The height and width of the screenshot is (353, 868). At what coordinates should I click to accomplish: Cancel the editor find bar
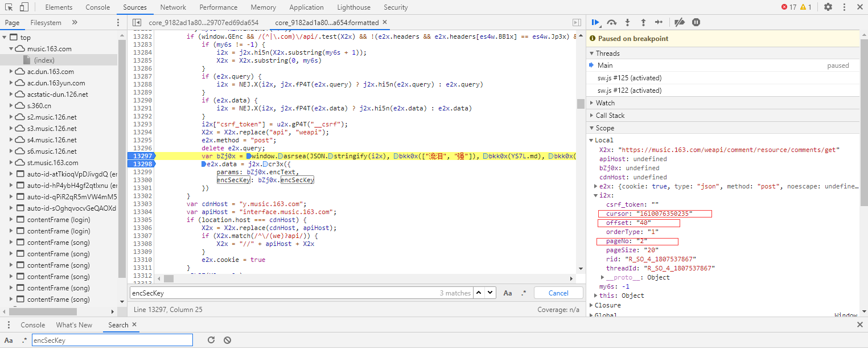coord(558,293)
